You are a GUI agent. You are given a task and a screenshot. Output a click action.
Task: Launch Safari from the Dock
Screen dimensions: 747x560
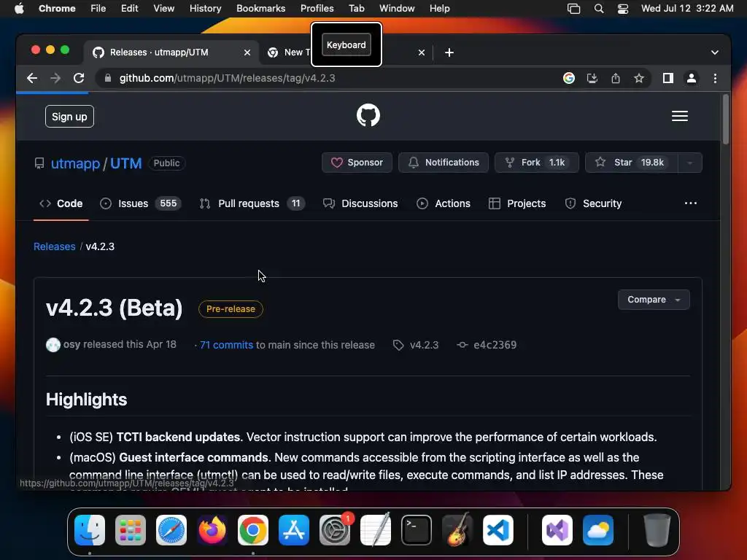171,530
